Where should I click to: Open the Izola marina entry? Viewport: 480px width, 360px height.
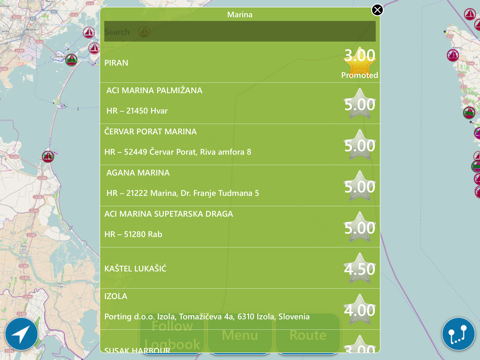pyautogui.click(x=240, y=309)
